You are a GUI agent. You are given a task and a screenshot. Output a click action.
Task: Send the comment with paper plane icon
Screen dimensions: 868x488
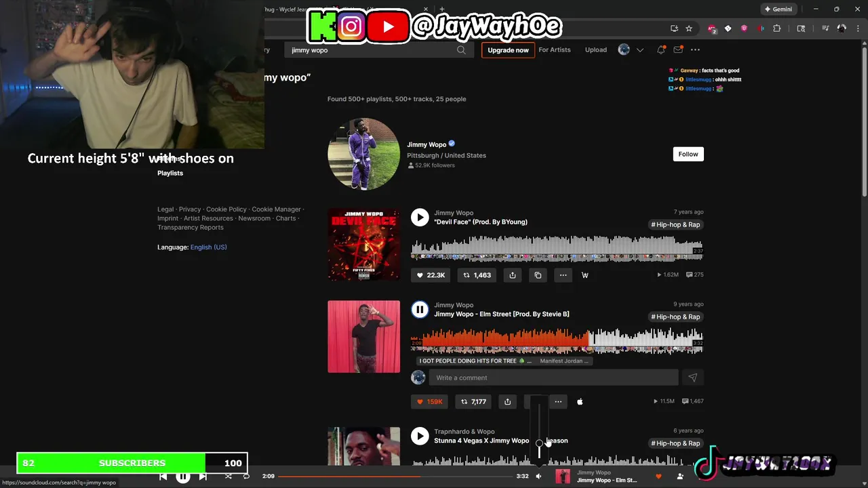coord(692,378)
